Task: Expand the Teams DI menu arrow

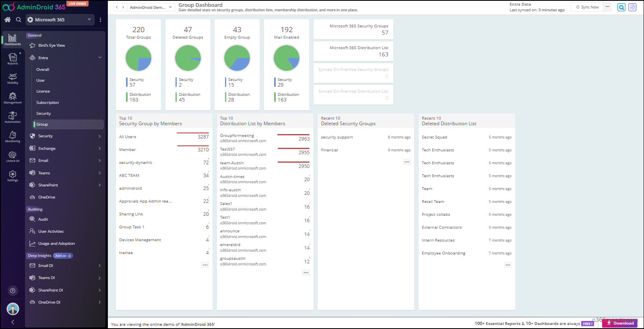Action: 100,278
